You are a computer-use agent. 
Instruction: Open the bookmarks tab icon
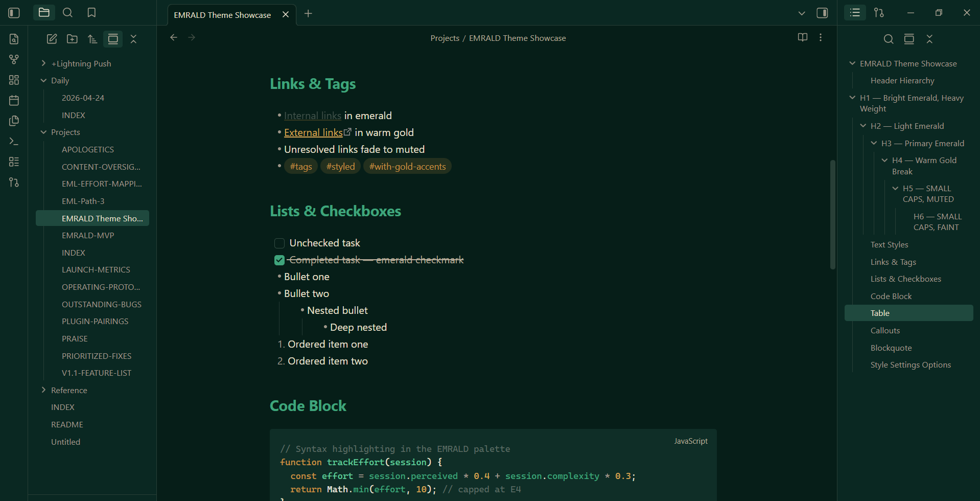(91, 13)
